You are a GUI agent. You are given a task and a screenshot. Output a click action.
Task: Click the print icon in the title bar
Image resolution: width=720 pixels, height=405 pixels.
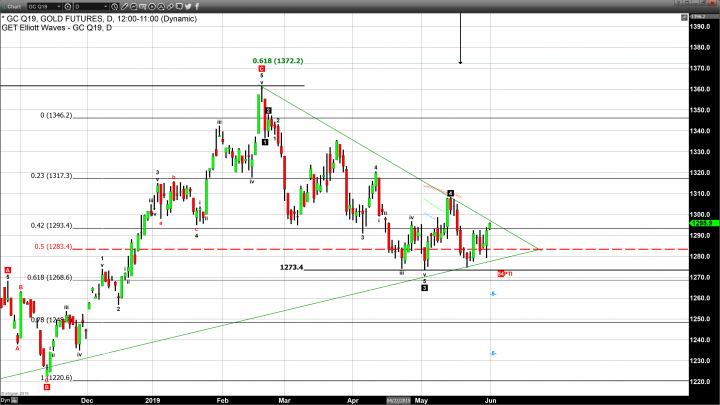coord(687,2)
